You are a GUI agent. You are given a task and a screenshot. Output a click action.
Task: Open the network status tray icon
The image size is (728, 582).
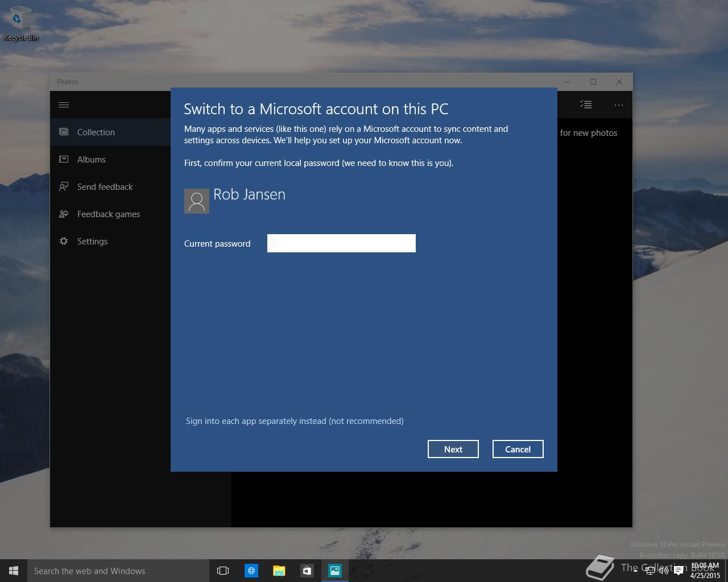coord(650,571)
